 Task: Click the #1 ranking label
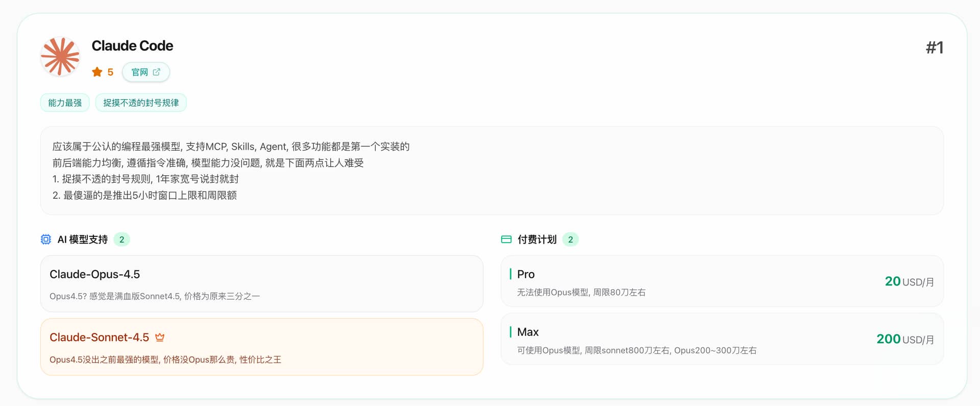(934, 47)
